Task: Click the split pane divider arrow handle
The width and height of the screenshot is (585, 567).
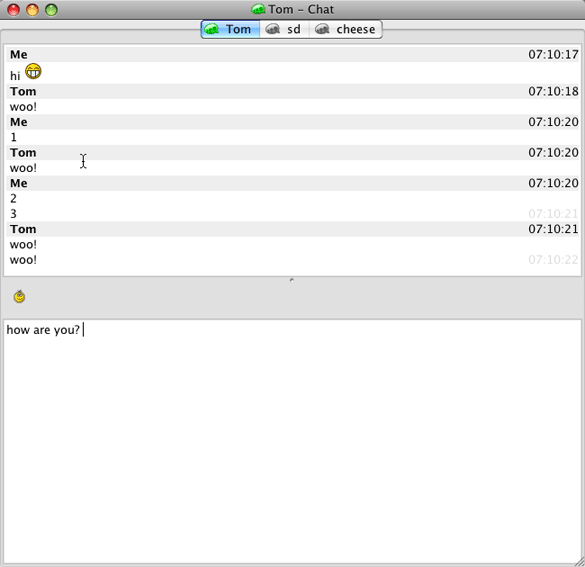Action: point(292,279)
